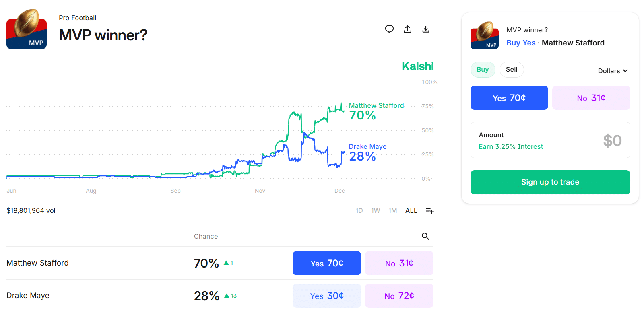The height and width of the screenshot is (315, 644).
Task: Expand the Dollars dropdown
Action: 613,71
